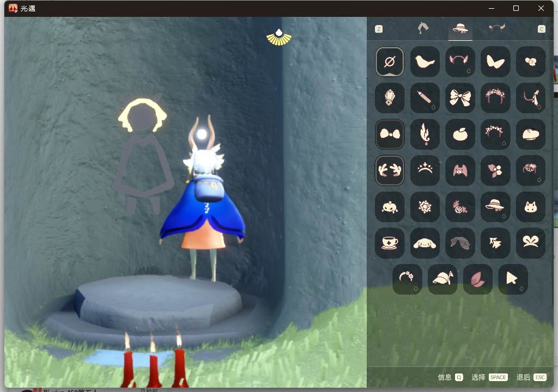Select the bunny ears mask accessory
The image size is (558, 392).
460,170
